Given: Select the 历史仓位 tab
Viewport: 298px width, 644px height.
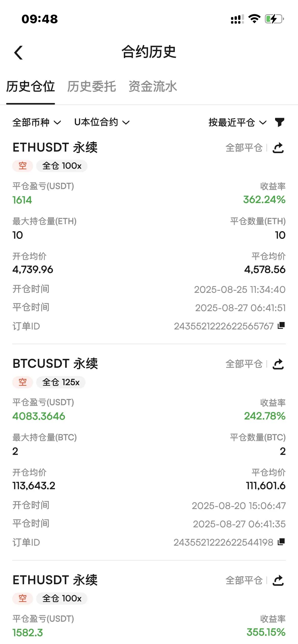Looking at the screenshot, I should tap(31, 86).
